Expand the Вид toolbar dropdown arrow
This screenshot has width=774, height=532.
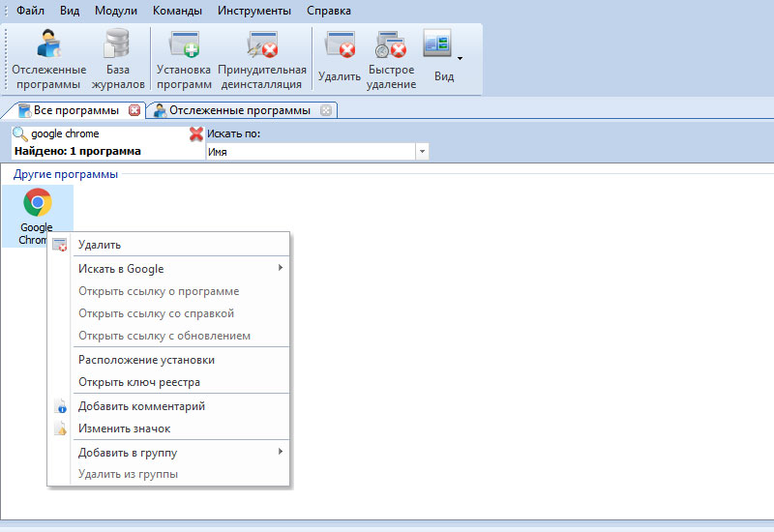460,59
